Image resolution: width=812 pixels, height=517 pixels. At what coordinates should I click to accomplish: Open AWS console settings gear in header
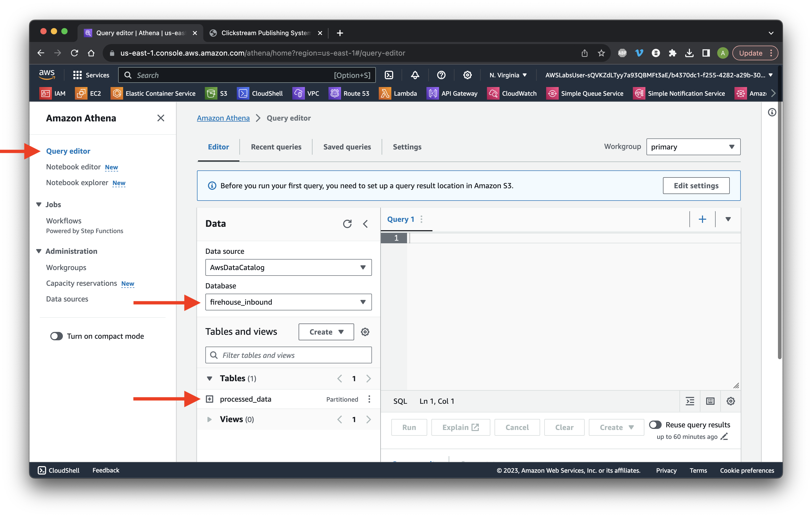click(467, 75)
